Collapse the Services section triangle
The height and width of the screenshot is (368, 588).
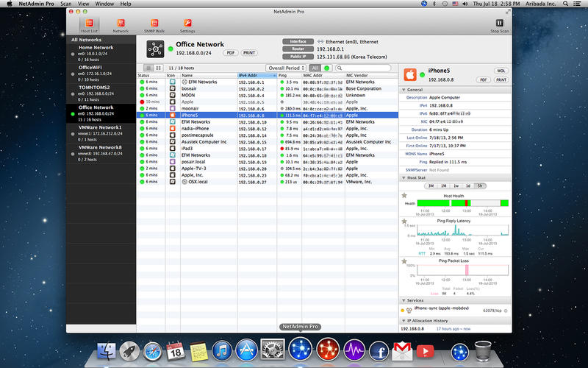[404, 300]
